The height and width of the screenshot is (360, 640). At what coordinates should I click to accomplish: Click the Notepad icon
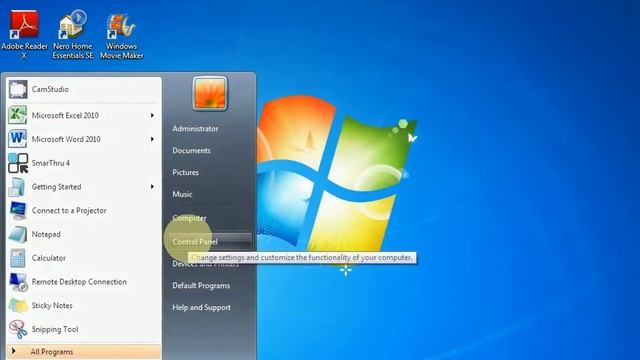18,234
